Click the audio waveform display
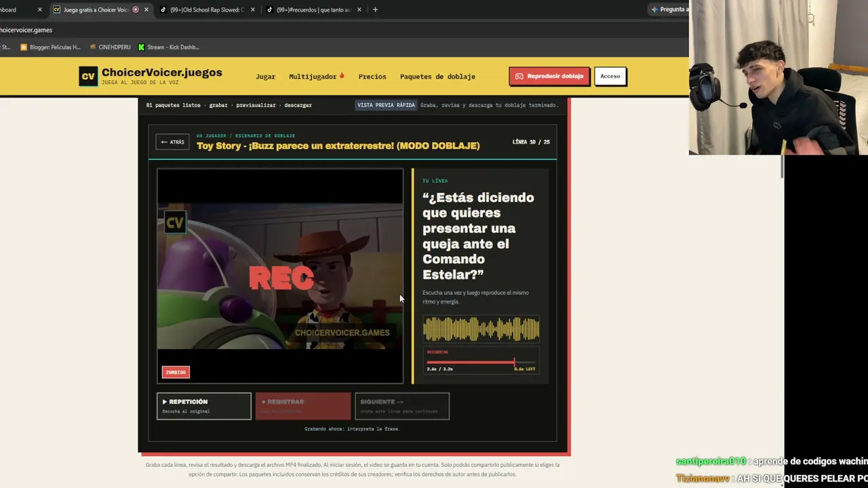Image resolution: width=868 pixels, height=488 pixels. (x=481, y=329)
